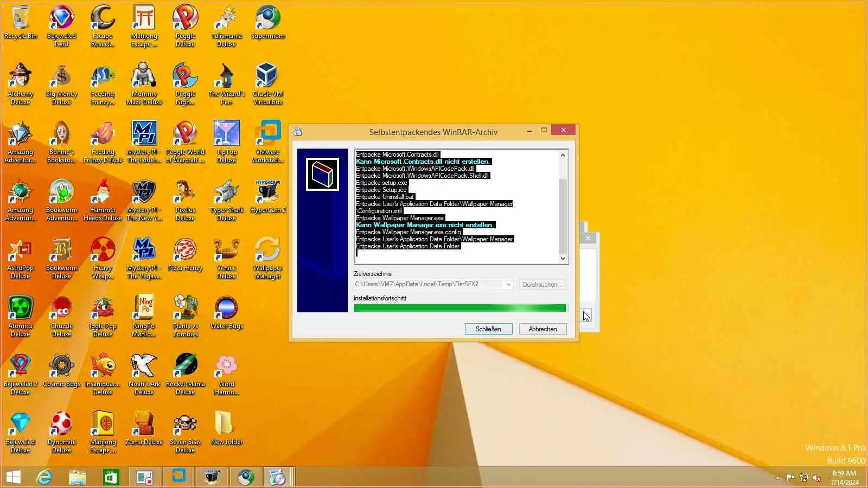Click the Heavy Weapon desktop icon
This screenshot has height=488, width=868.
click(x=103, y=258)
